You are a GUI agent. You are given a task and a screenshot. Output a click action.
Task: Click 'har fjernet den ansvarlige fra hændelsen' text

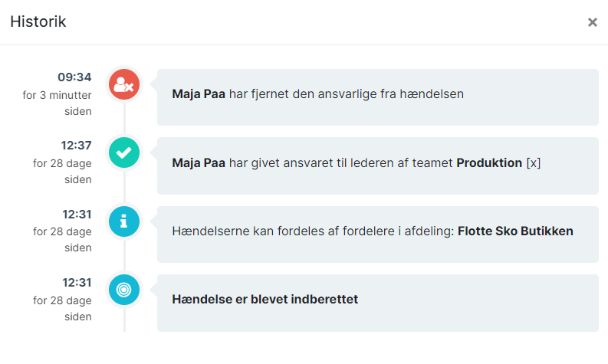[347, 93]
